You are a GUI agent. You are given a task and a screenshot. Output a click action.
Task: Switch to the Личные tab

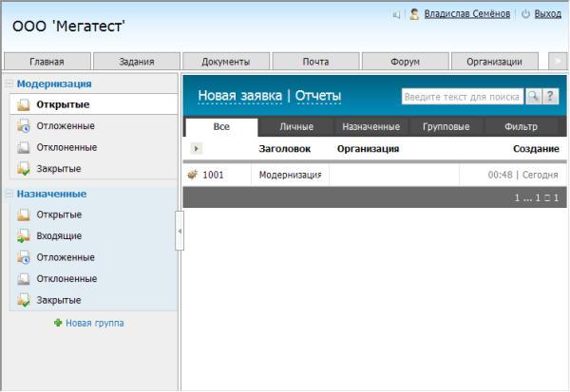296,127
